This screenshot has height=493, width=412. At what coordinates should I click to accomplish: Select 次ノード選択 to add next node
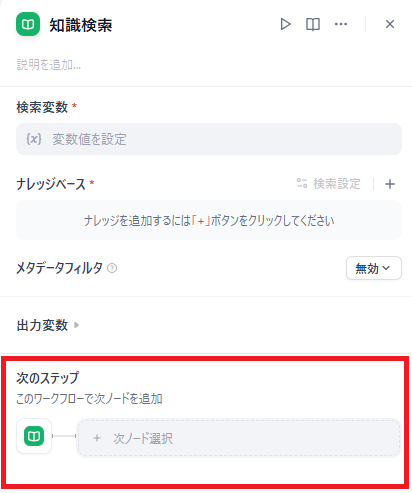(x=239, y=438)
